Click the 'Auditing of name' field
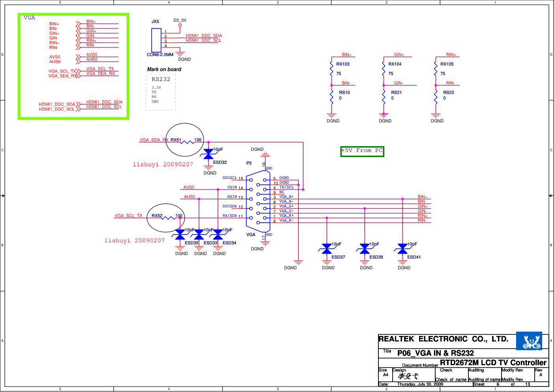Screen dimensions: 554x392 [485, 379]
